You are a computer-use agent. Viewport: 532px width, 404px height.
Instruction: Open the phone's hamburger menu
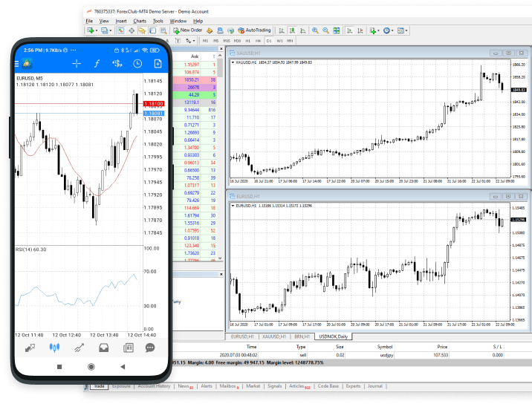[x=25, y=64]
